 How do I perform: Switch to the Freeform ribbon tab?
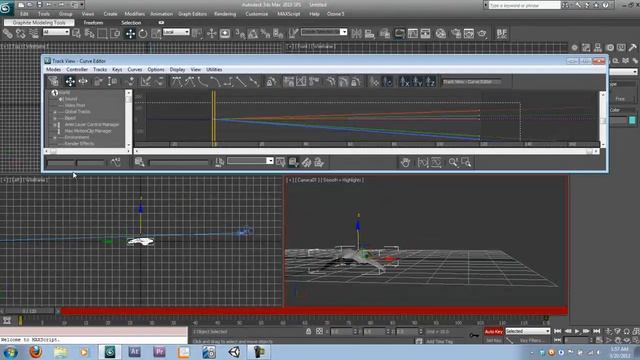93,23
